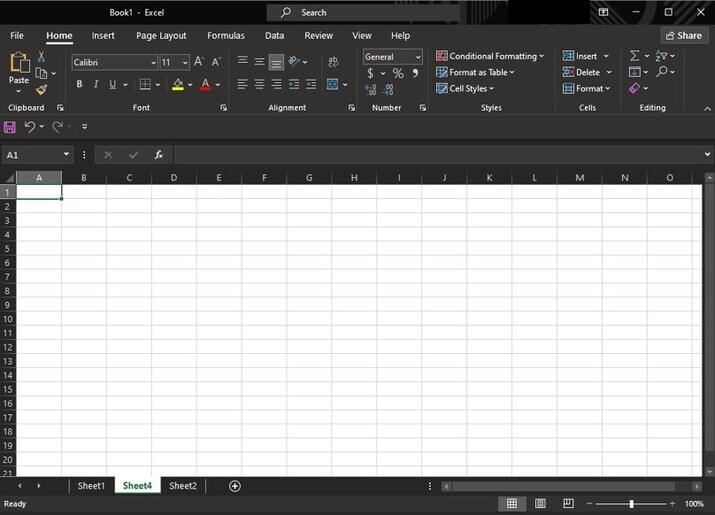The image size is (715, 515).
Task: Toggle Italic formatting
Action: coord(96,84)
